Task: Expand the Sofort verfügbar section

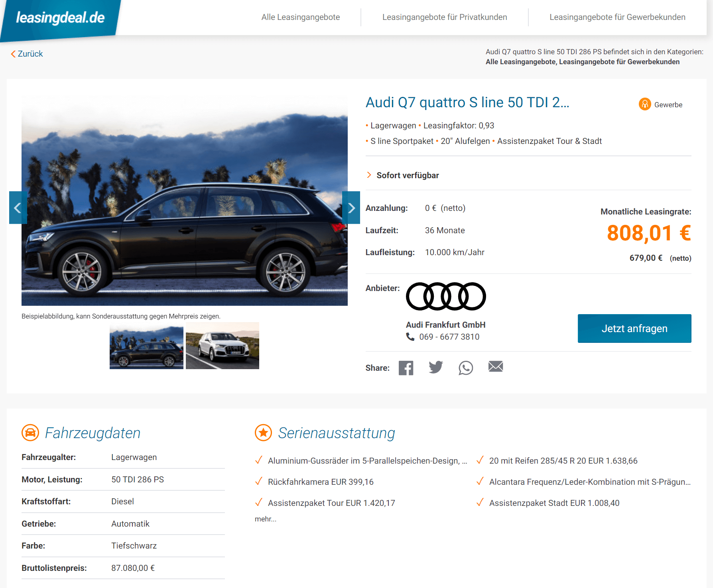Action: click(x=403, y=175)
